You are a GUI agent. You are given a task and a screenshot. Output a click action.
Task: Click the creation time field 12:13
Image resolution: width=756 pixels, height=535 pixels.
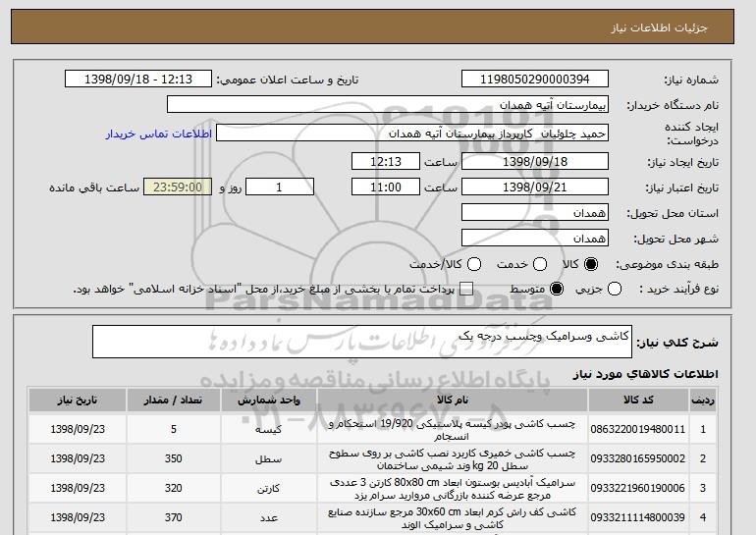386,161
